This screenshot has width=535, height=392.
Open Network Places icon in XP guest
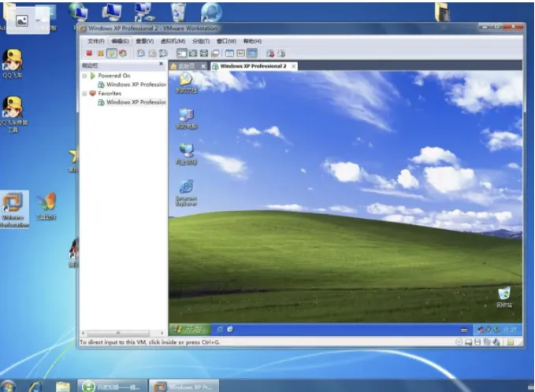[x=186, y=154]
